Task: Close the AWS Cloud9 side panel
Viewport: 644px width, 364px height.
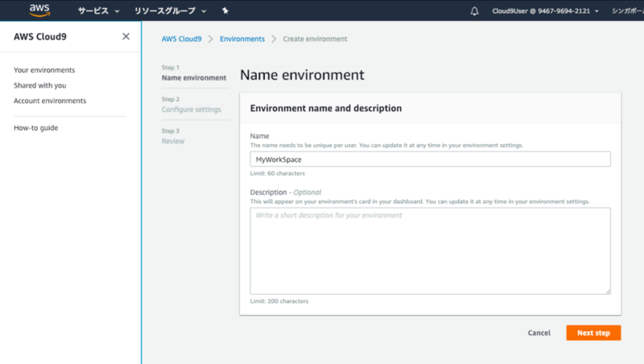Action: [126, 36]
